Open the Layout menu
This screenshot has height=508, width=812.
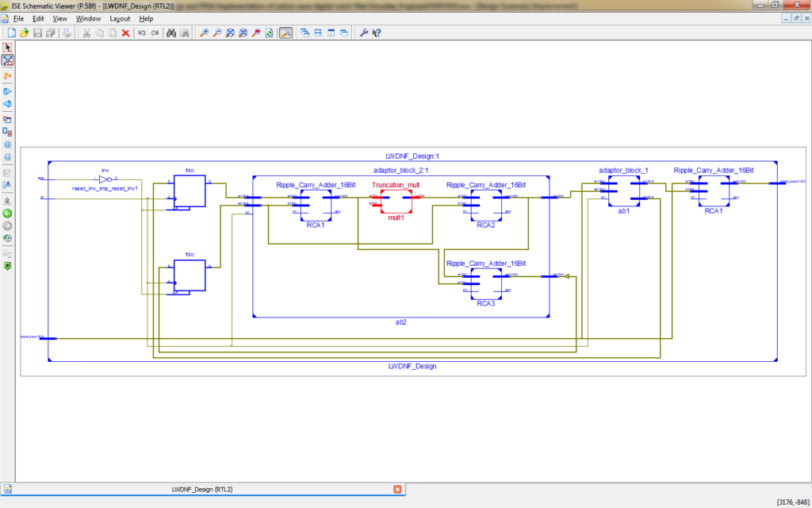[119, 18]
